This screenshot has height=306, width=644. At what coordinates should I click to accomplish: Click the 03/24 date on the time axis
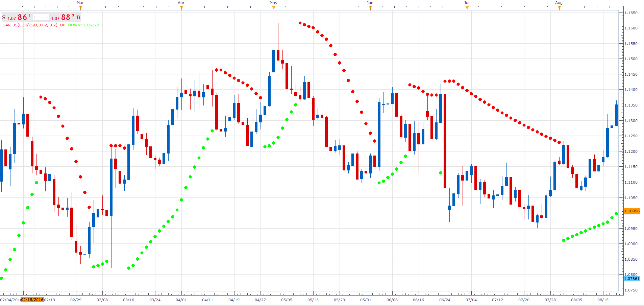tap(155, 300)
